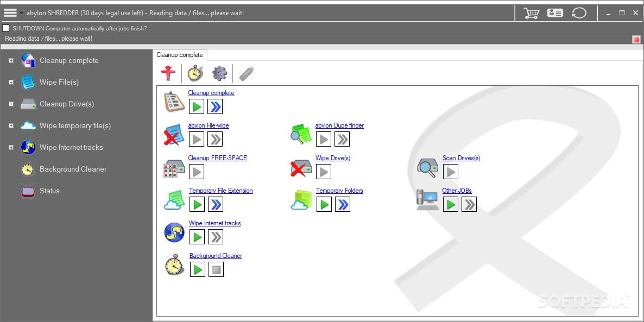Click the clipboard Cleanup complete icon in main panel
Screen dimensions: 644x322
pyautogui.click(x=174, y=102)
